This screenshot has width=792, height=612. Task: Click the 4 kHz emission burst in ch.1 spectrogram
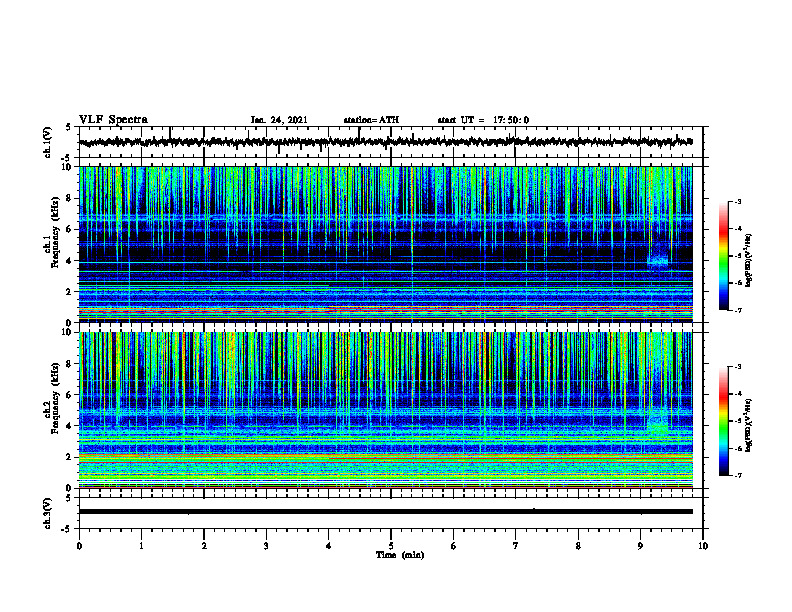pyautogui.click(x=658, y=259)
